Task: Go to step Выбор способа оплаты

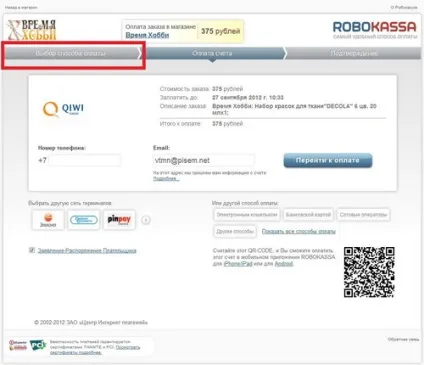Action: (71, 53)
